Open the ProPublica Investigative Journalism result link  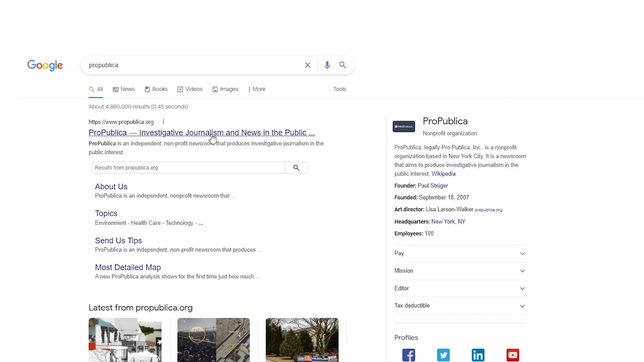201,133
